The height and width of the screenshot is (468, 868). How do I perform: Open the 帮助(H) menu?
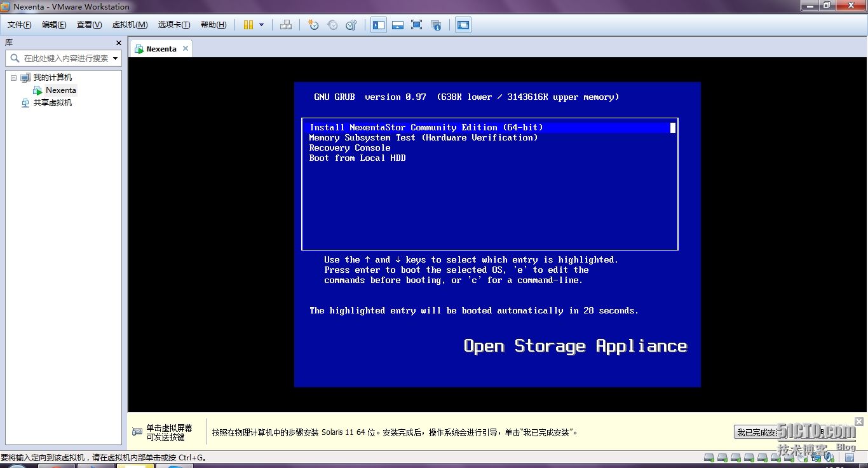coord(214,25)
